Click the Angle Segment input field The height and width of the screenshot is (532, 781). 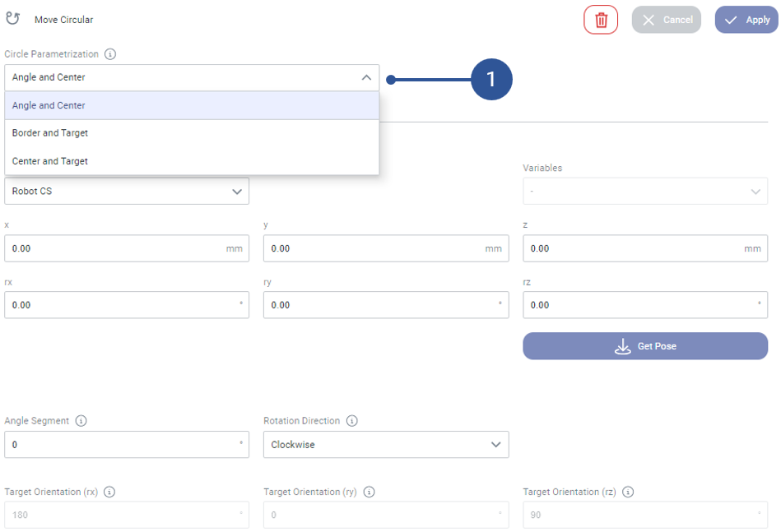pyautogui.click(x=127, y=444)
